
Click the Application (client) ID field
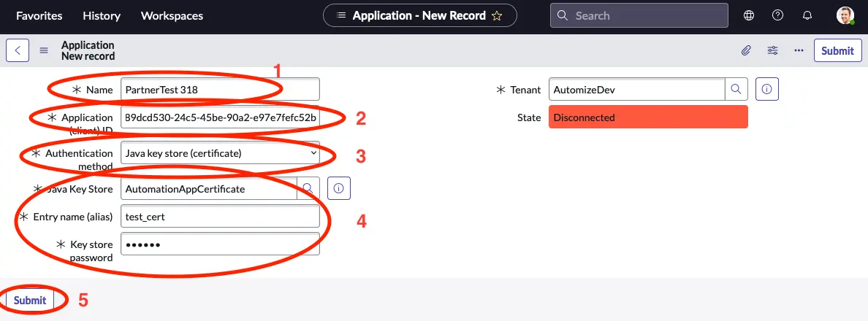pyautogui.click(x=221, y=117)
